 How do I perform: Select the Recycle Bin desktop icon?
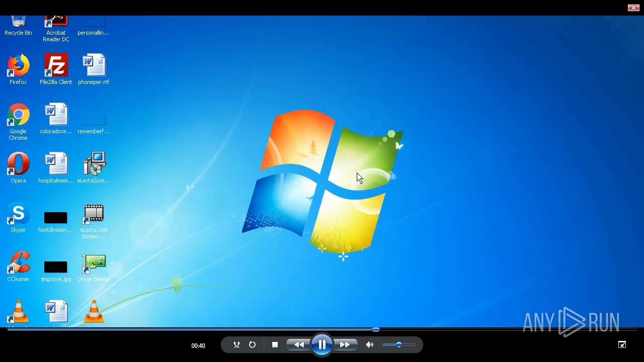click(18, 26)
